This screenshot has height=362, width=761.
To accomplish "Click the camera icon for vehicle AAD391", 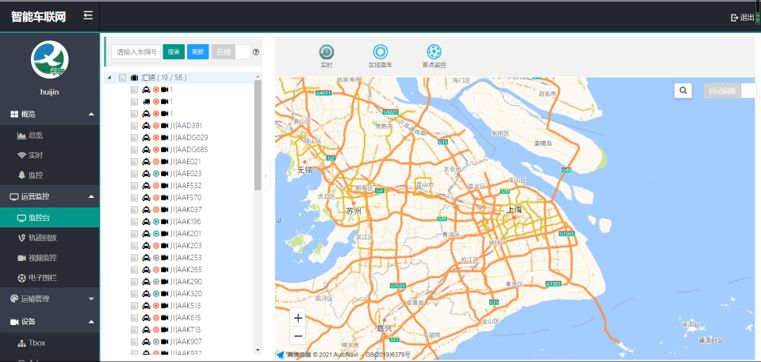I will (x=165, y=126).
